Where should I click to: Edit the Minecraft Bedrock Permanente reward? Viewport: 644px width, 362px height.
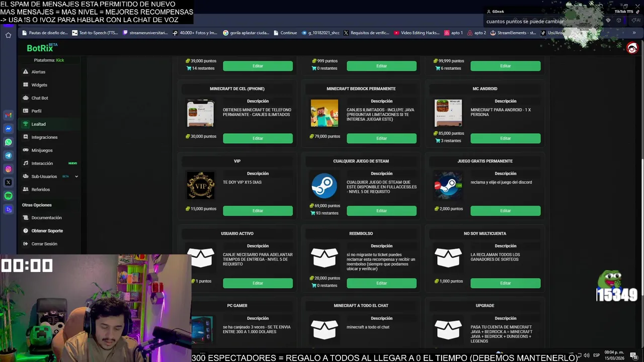381,138
